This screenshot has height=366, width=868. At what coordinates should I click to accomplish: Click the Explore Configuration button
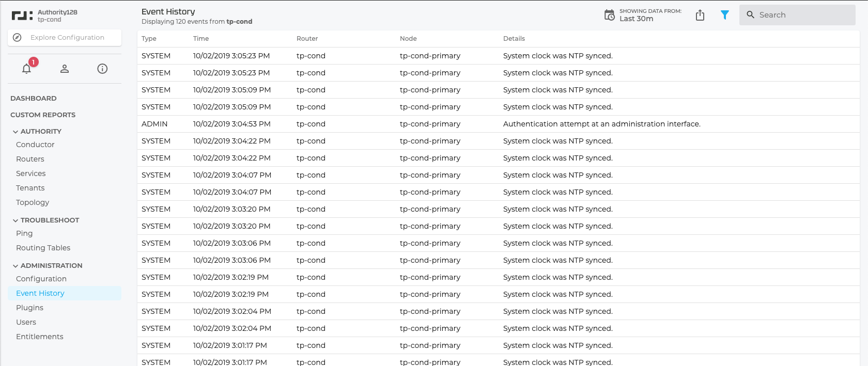(67, 38)
